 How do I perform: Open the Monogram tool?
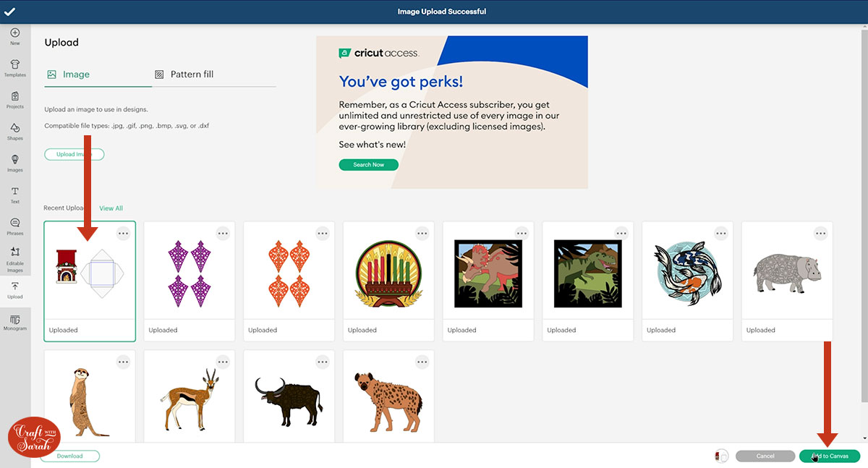point(15,323)
